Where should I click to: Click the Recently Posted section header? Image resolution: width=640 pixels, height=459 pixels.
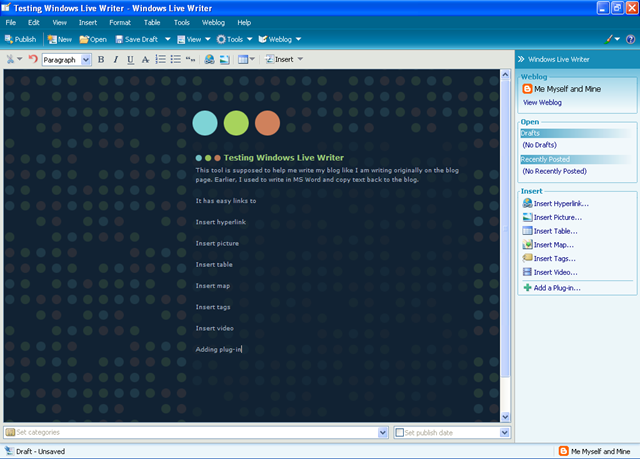[x=576, y=159]
